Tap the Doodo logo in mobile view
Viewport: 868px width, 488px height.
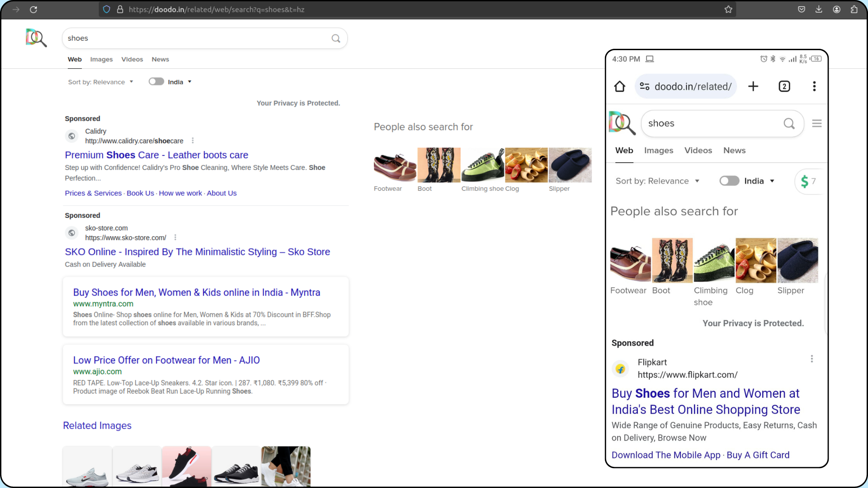point(623,123)
